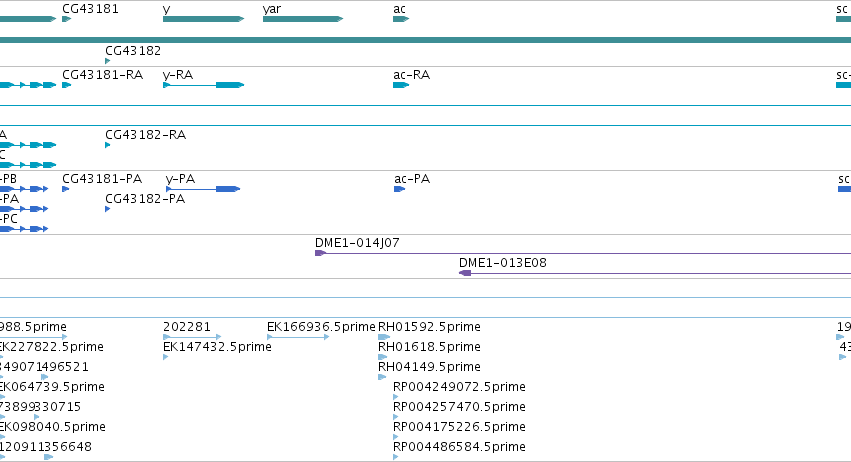Click the CG43181 gene arrow marker
This screenshot has width=851, height=462.
67,19
